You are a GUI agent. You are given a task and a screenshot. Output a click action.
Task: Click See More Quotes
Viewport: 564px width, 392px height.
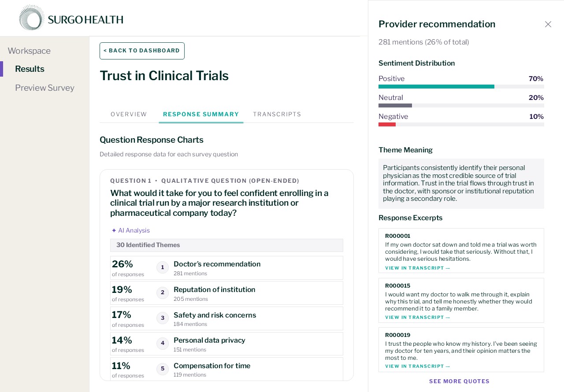coord(460,381)
